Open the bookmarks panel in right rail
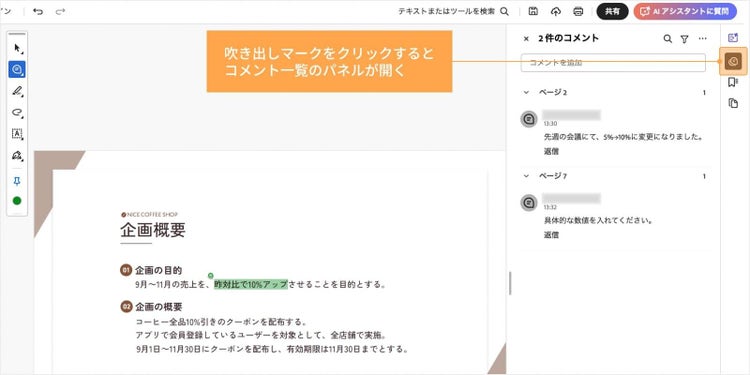The image size is (750, 375). pyautogui.click(x=733, y=82)
